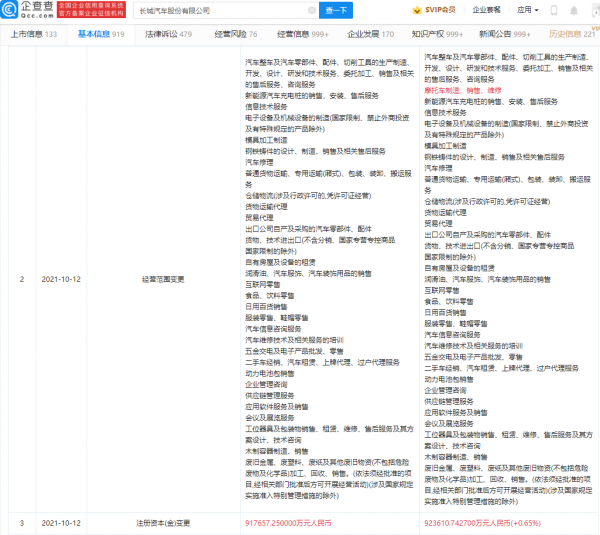Viewport: 600px width, 535px height.
Task: Focus the company name search field
Action: tap(226, 10)
